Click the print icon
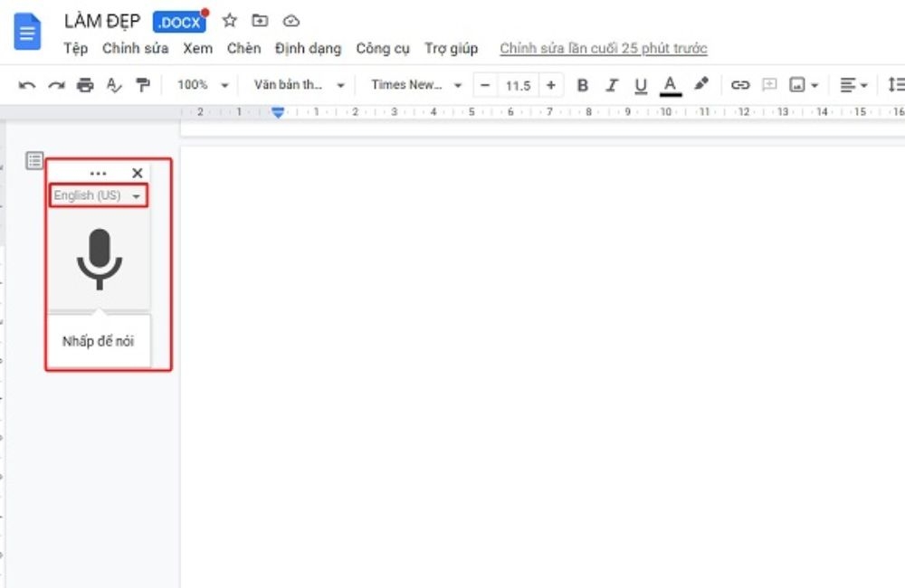This screenshot has width=905, height=588. tap(84, 84)
